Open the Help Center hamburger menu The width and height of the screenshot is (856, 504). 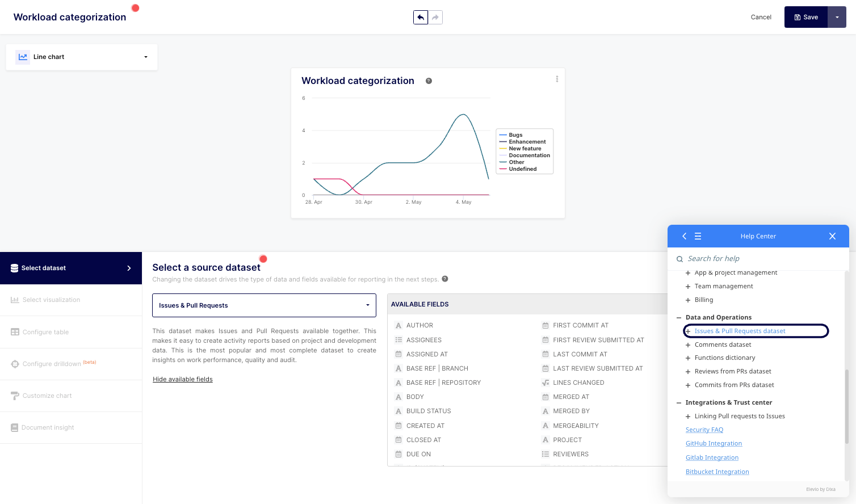pyautogui.click(x=698, y=236)
